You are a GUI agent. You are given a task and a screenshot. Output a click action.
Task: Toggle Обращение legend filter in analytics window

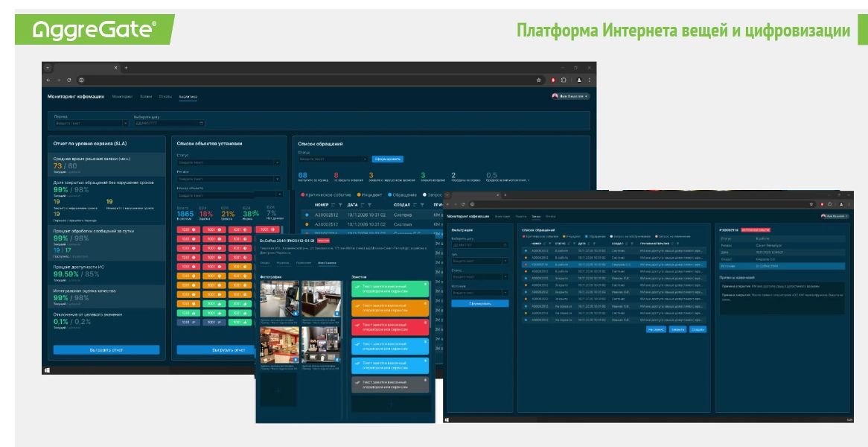coord(403,195)
